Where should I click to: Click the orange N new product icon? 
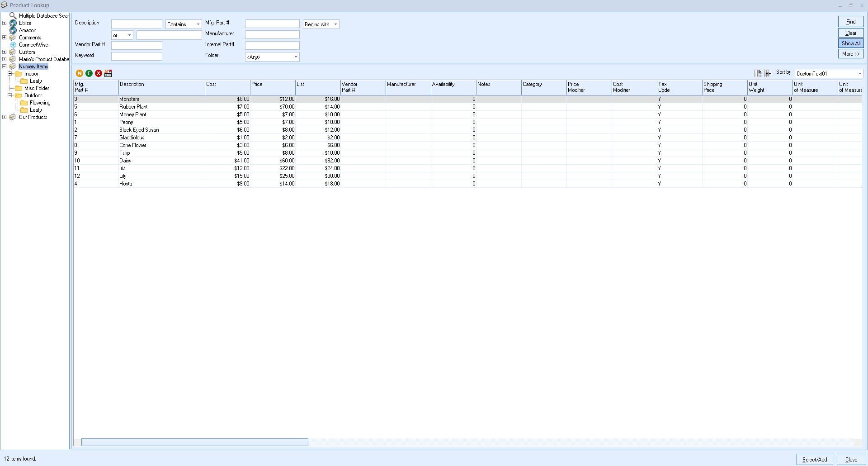[x=80, y=73]
